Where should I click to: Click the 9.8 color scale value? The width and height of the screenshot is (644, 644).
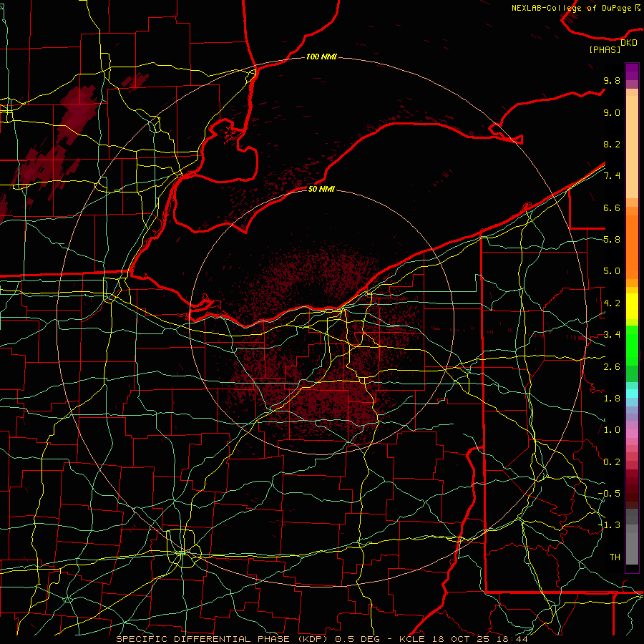[612, 80]
